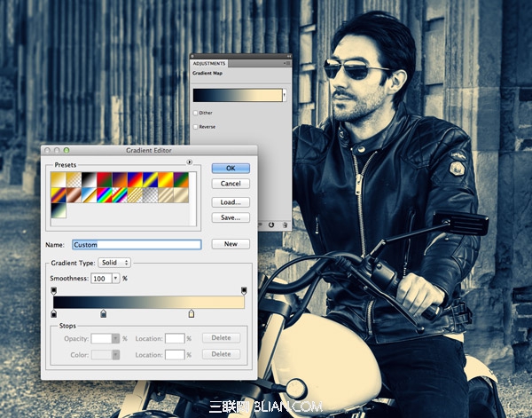
Task: Open gradient picker arrow in Adjustments panel
Action: coord(285,96)
